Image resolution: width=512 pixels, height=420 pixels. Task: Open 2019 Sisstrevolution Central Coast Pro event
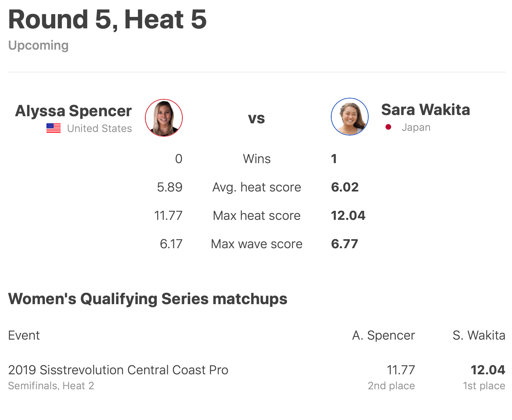coord(118,370)
